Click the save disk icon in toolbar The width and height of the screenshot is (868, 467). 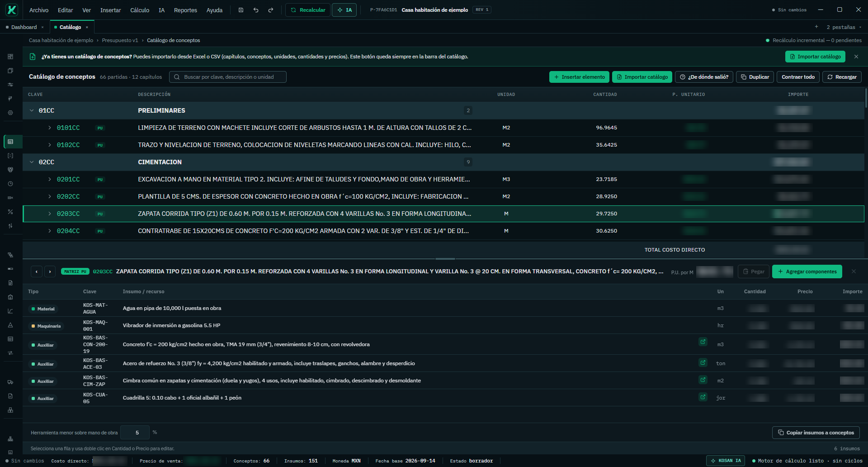(x=241, y=10)
